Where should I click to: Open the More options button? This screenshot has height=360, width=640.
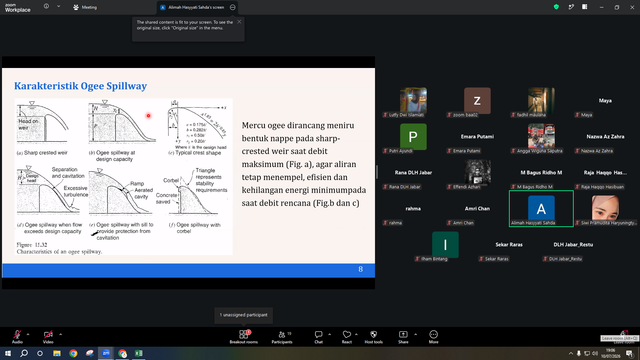click(433, 337)
